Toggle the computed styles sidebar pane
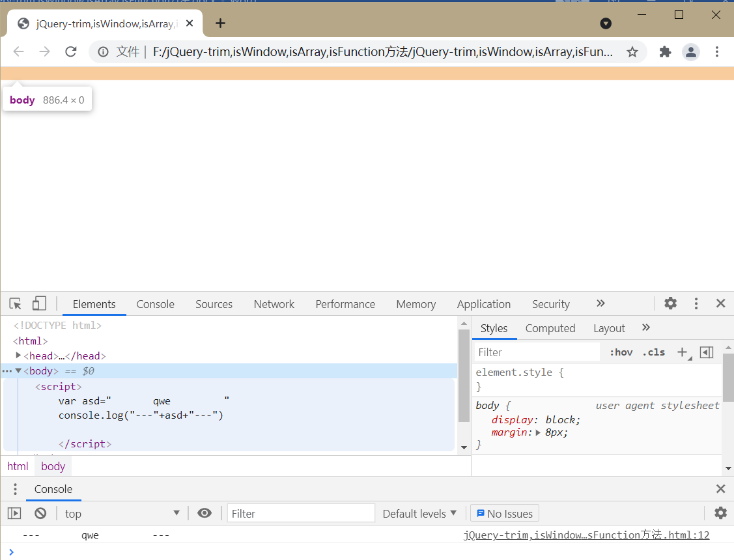 point(707,352)
